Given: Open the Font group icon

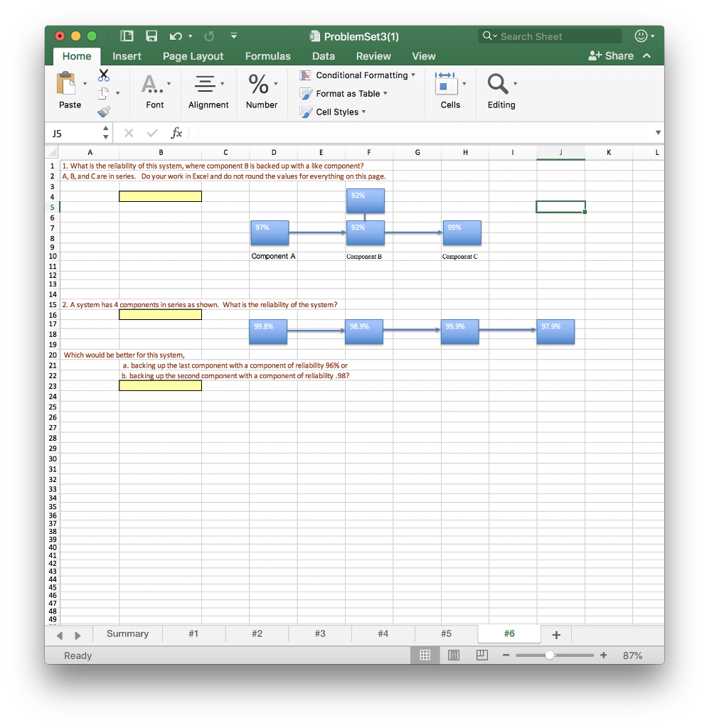Looking at the screenshot, I should pos(152,84).
